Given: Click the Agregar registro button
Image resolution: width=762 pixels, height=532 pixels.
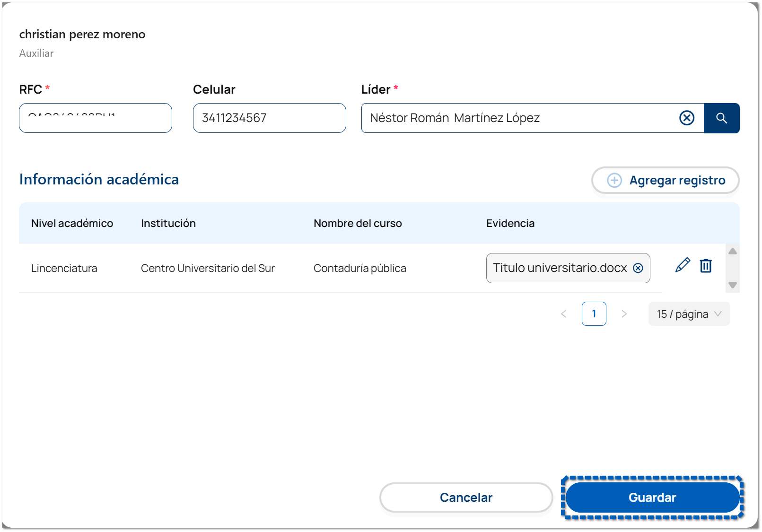Looking at the screenshot, I should tap(665, 180).
